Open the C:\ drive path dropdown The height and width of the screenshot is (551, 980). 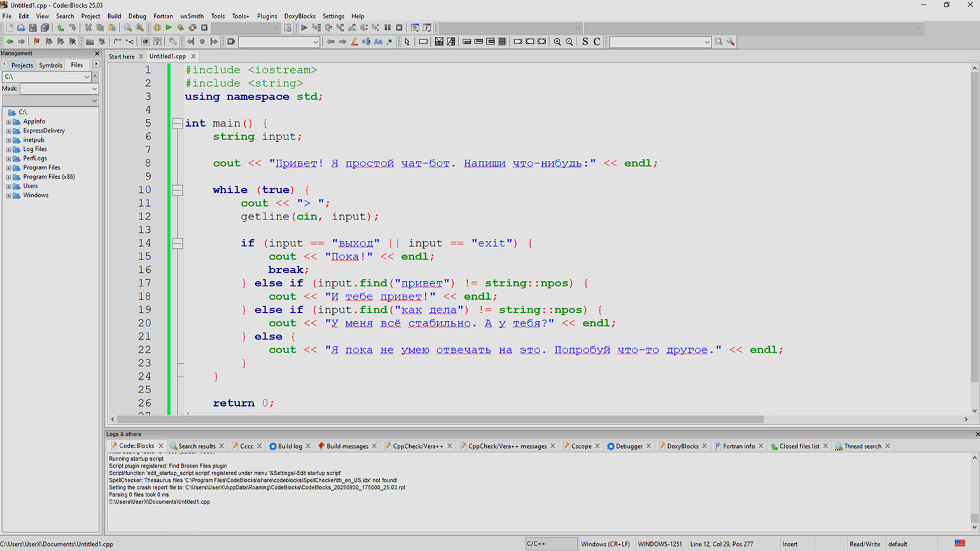[x=87, y=77]
